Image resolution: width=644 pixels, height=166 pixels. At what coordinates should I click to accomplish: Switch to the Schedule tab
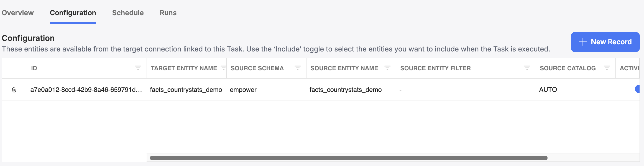click(x=128, y=13)
